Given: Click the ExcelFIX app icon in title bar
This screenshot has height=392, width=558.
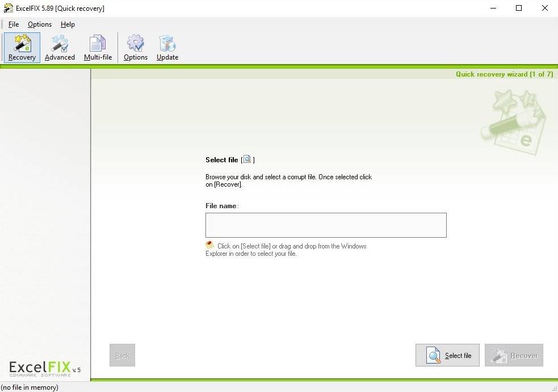Looking at the screenshot, I should pos(8,8).
